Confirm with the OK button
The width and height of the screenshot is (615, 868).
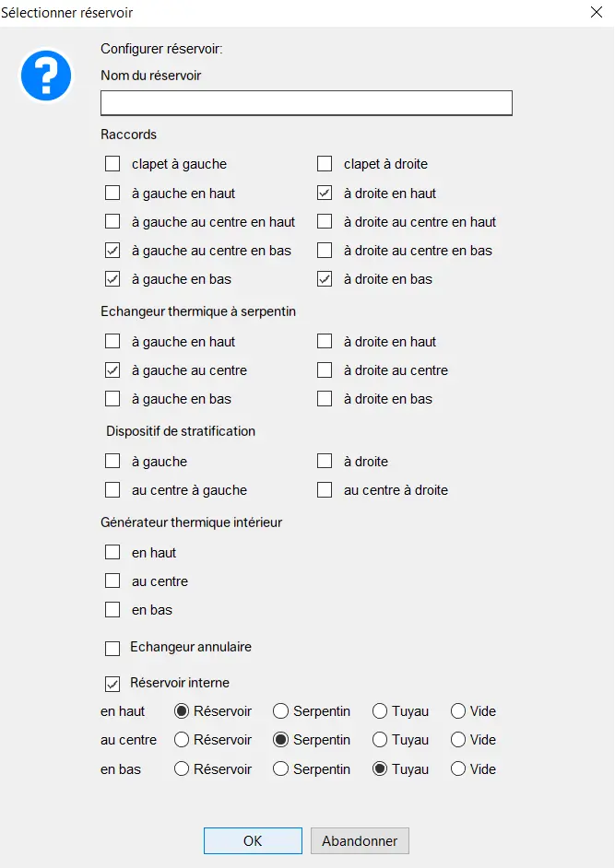pyautogui.click(x=253, y=841)
